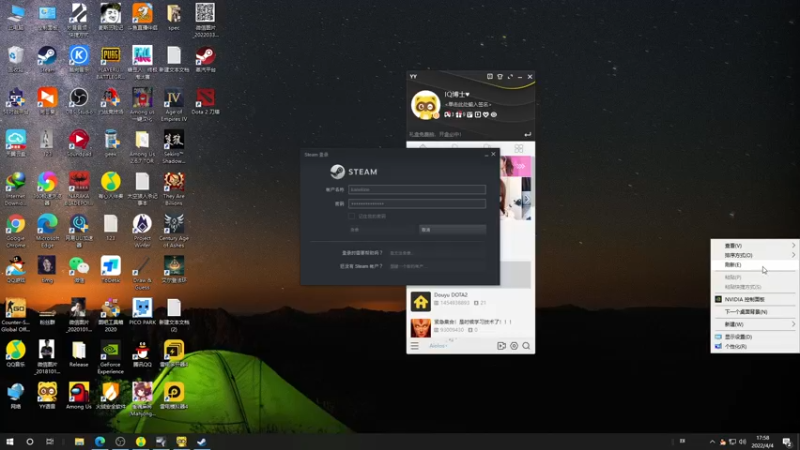Launch Soundpad from the desktop
Image resolution: width=800 pixels, height=450 pixels.
tap(79, 143)
